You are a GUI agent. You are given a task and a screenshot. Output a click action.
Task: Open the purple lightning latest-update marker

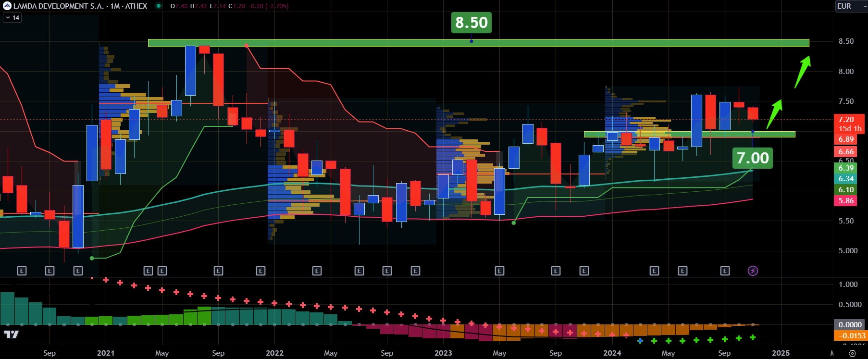(x=753, y=271)
